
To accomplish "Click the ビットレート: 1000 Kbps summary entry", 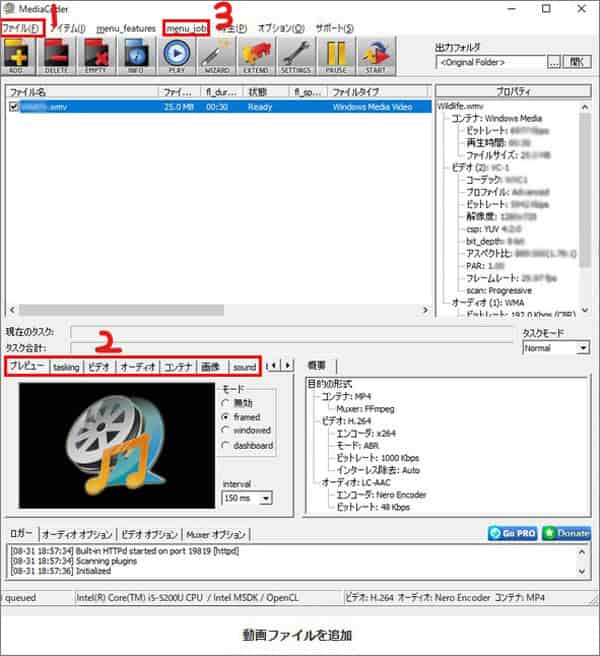I will click(x=377, y=458).
